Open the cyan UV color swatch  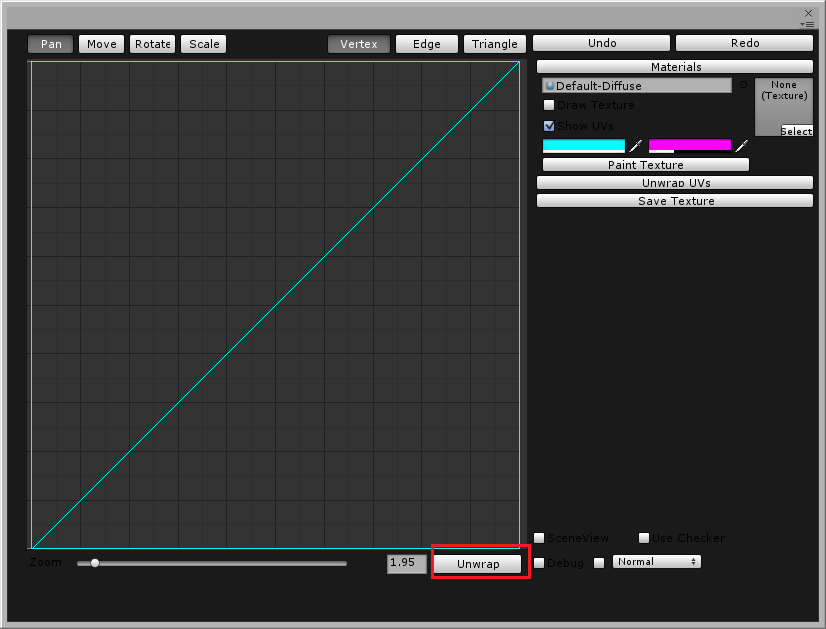(x=584, y=146)
